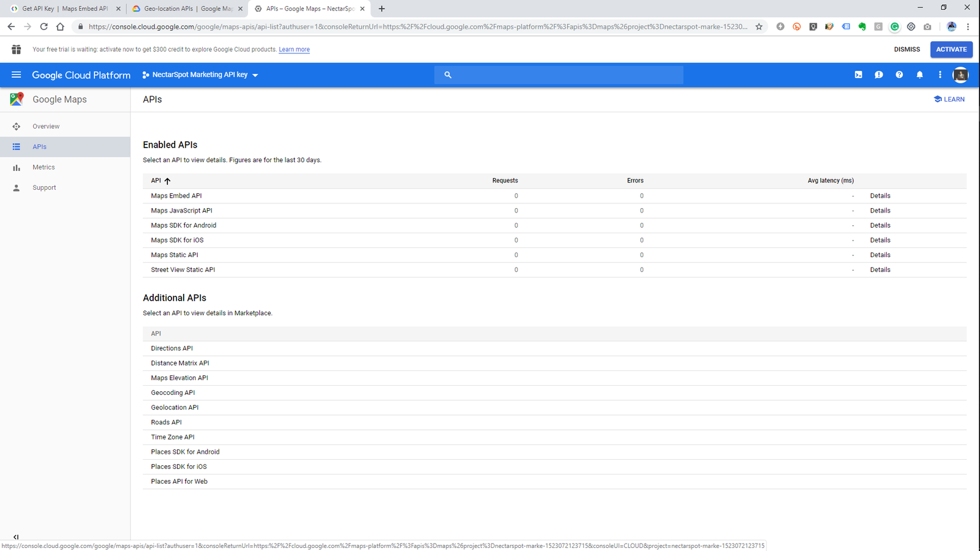Sort by API column arrow
The height and width of the screenshot is (551, 980).
(167, 181)
